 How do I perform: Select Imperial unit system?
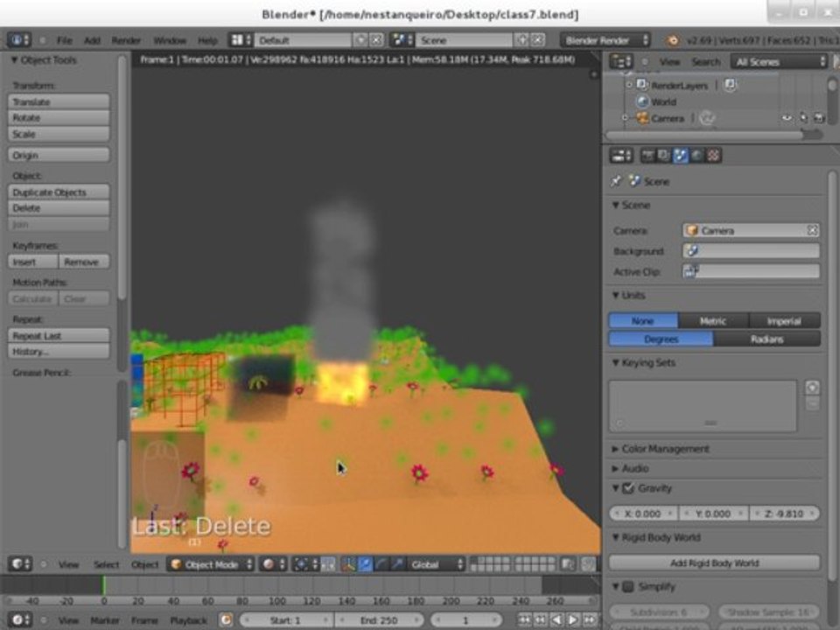(x=784, y=321)
